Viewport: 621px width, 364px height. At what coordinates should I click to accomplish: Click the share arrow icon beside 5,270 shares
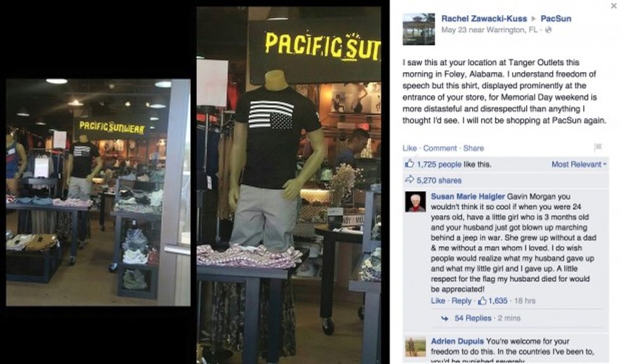pyautogui.click(x=409, y=180)
